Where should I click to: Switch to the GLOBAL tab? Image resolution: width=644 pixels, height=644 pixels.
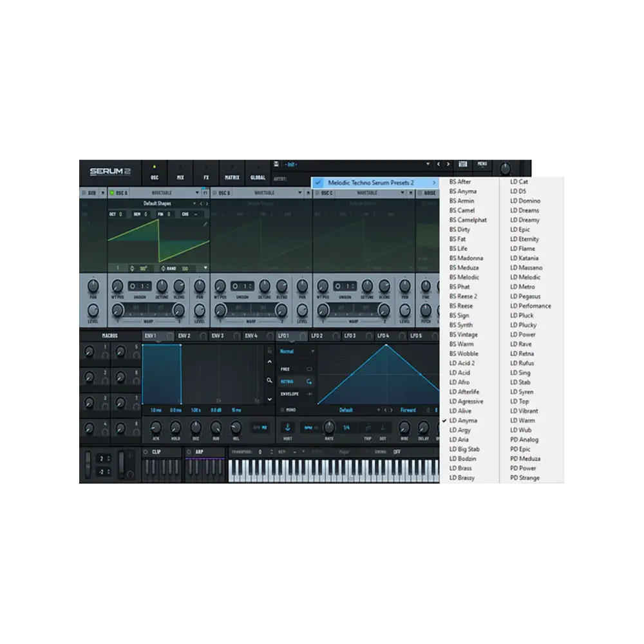(x=258, y=173)
